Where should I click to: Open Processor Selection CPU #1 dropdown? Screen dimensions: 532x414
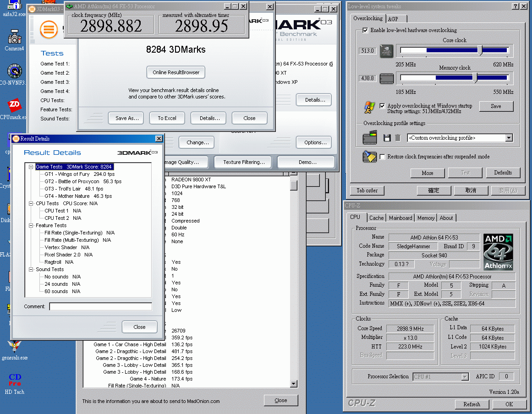pyautogui.click(x=465, y=377)
